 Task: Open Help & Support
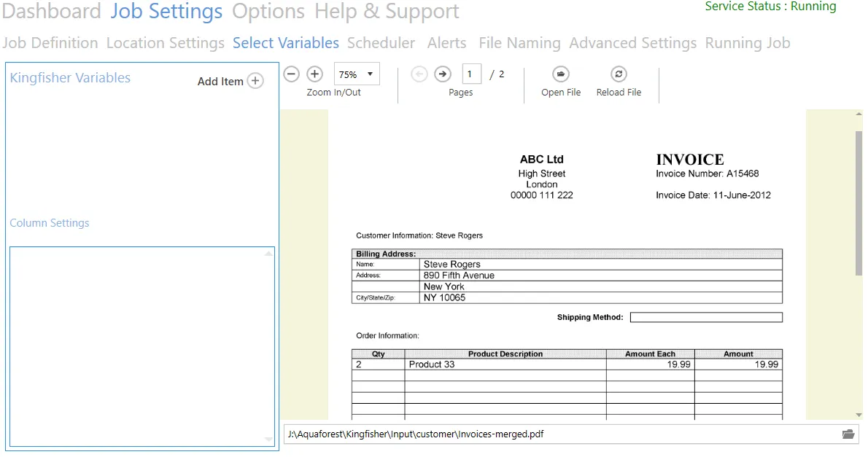click(x=386, y=12)
